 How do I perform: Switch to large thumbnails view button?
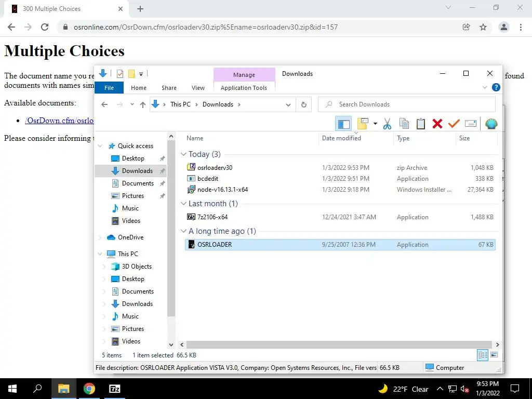494,355
